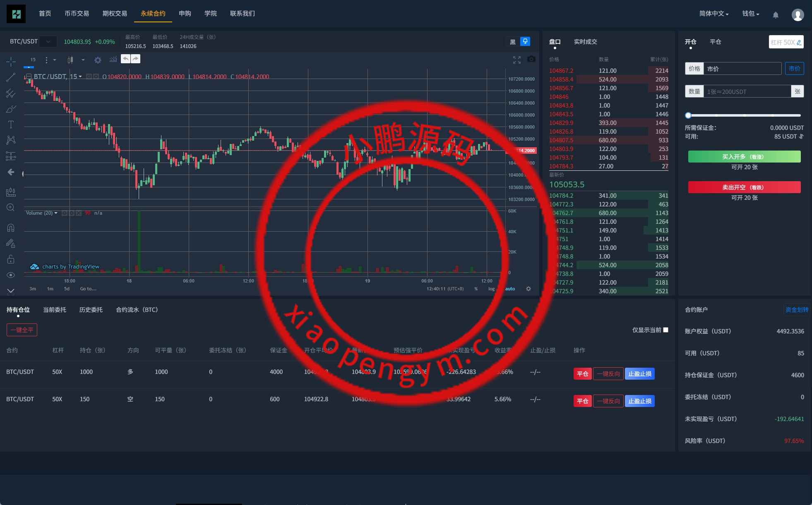Expand the chart style dropdown arrow

(x=83, y=60)
